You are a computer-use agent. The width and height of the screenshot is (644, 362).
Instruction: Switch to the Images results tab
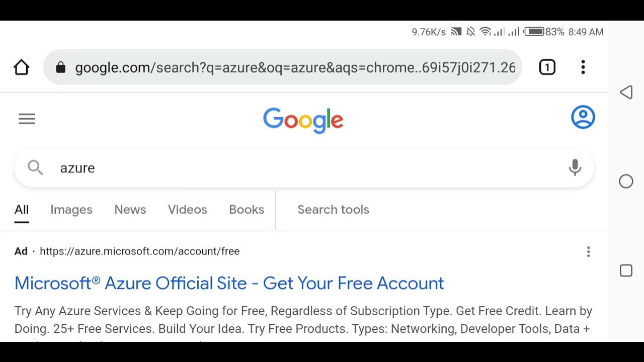point(71,210)
